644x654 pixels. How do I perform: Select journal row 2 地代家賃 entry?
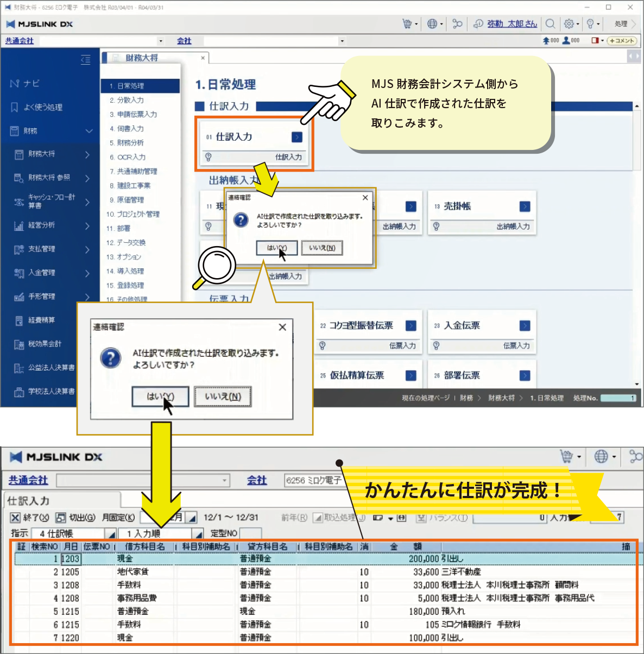[132, 572]
